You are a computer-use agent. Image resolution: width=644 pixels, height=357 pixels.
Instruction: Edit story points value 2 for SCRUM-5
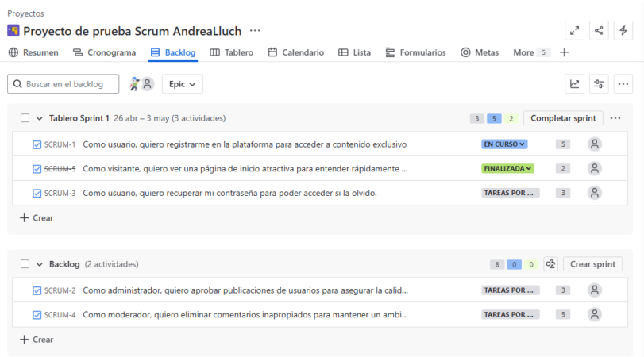pos(563,168)
